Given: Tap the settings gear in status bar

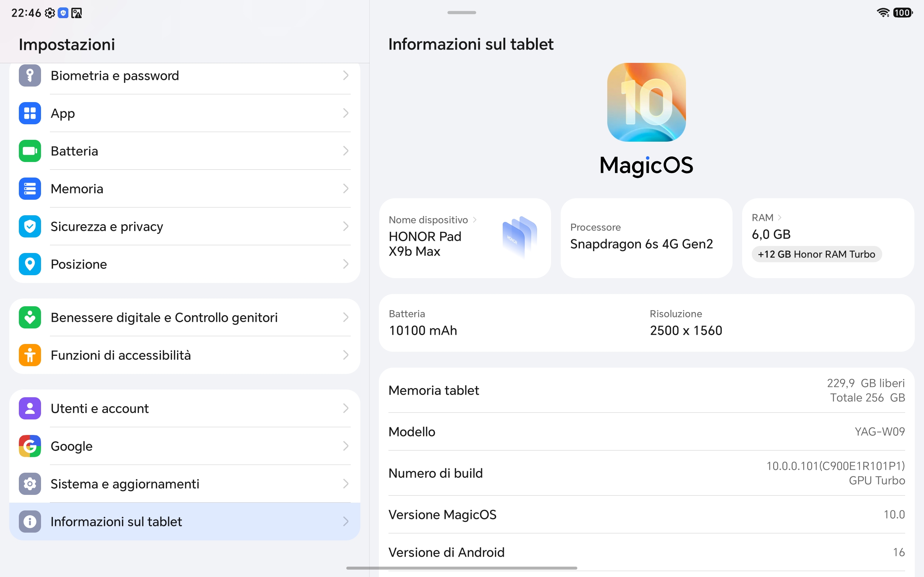Looking at the screenshot, I should [x=50, y=13].
